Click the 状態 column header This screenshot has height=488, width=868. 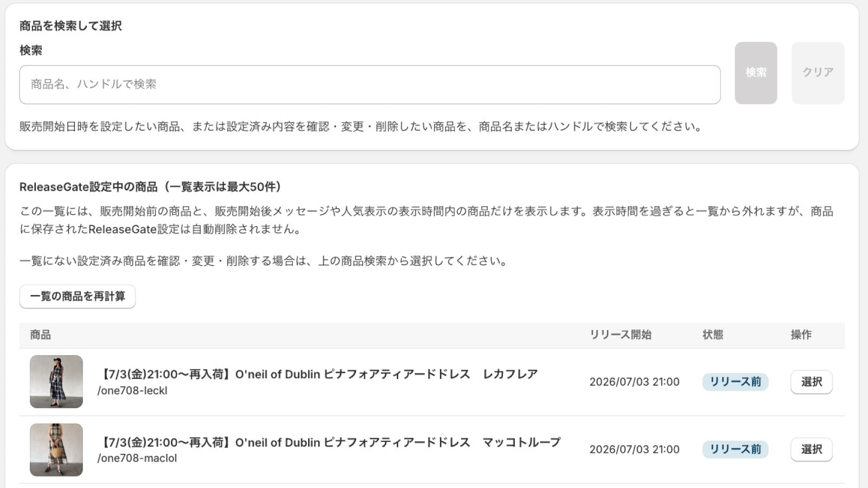pyautogui.click(x=713, y=335)
